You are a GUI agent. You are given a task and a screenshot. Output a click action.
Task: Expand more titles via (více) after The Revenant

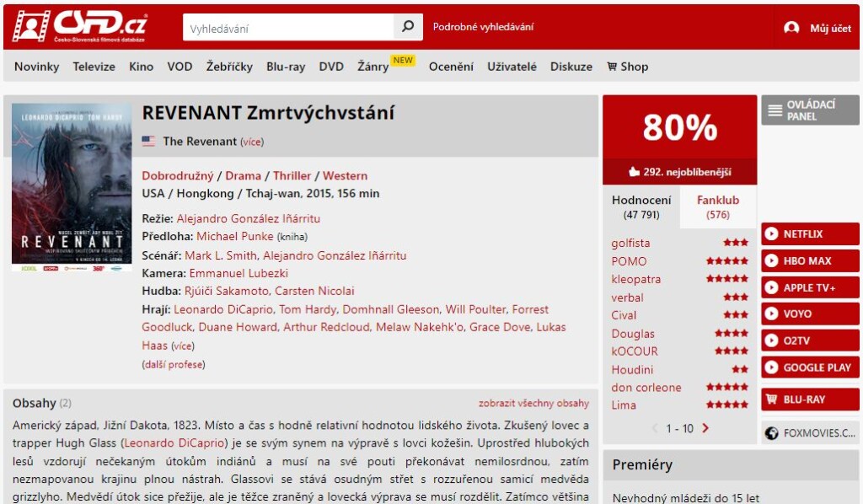252,142
